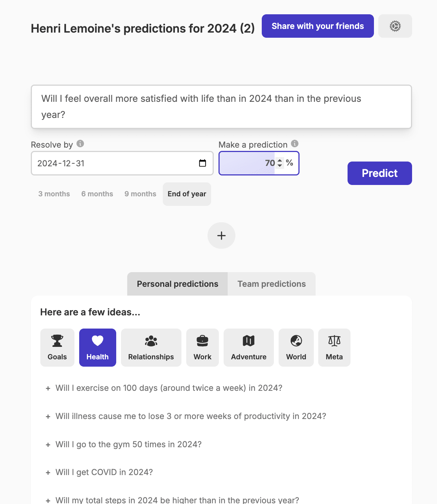Click the round plus add-question button

coord(221,236)
